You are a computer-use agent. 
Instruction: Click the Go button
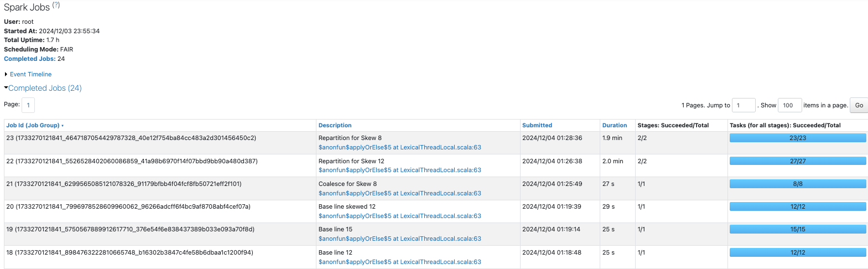(x=859, y=105)
